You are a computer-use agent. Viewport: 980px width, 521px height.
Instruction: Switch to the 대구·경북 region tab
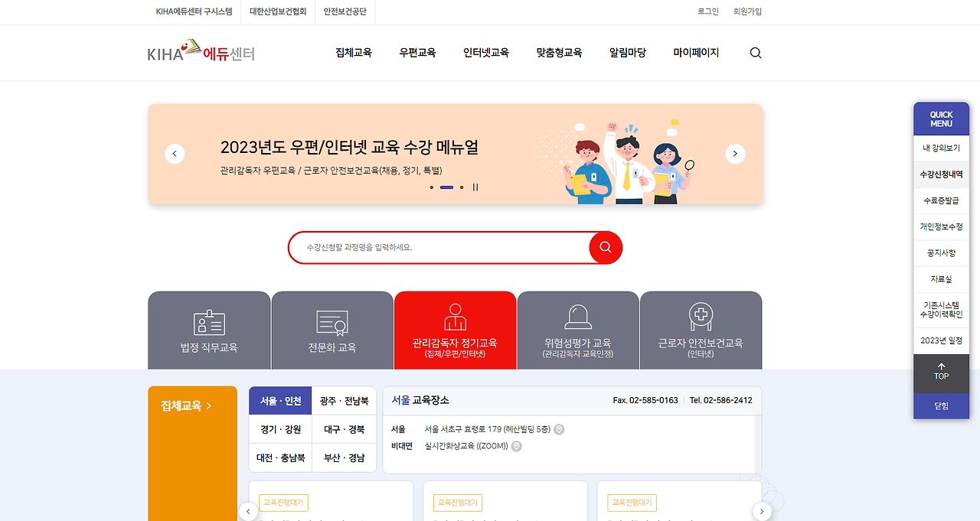coord(344,429)
